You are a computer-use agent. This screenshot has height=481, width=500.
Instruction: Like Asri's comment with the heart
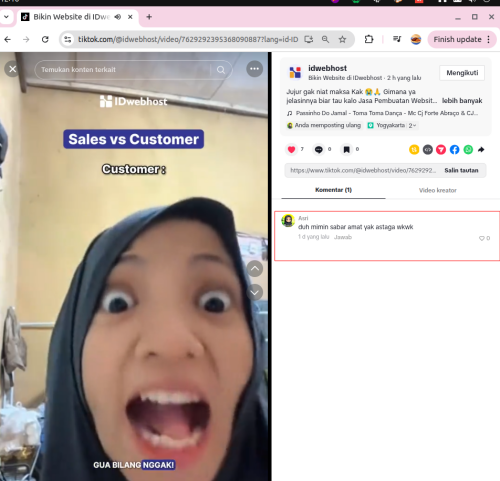(x=482, y=238)
